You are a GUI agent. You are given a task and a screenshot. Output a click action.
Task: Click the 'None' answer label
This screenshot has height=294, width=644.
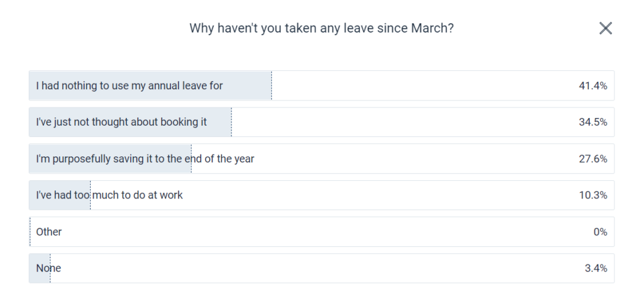pyautogui.click(x=48, y=268)
